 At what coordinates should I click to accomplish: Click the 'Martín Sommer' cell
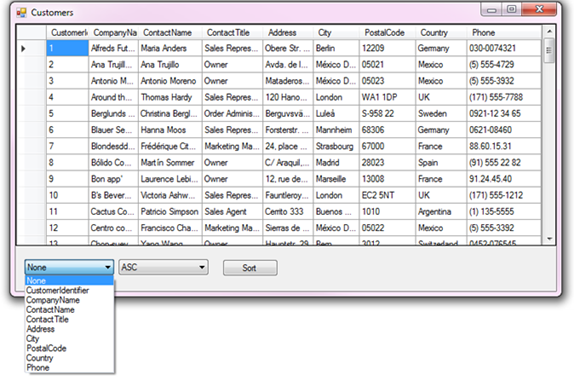170,163
